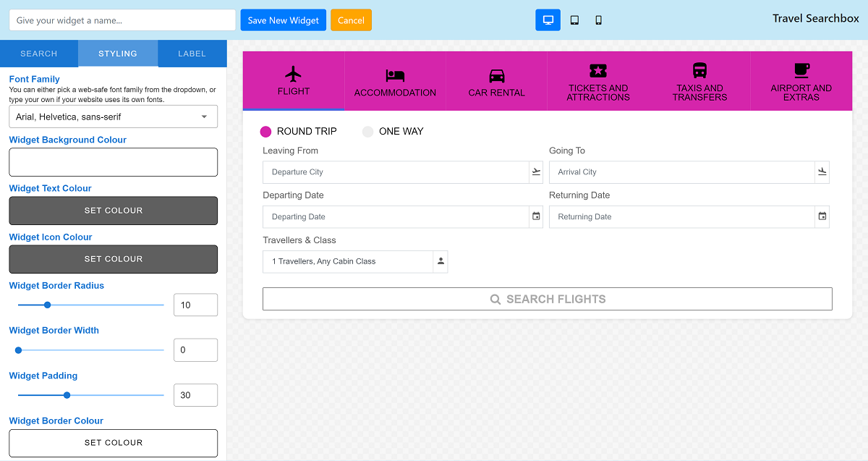Click Save New Widget button
This screenshot has width=868, height=461.
[283, 20]
